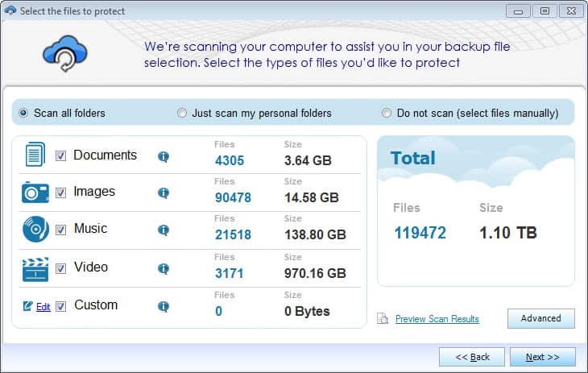
Task: Click the Documents file count 4305
Action: [230, 160]
